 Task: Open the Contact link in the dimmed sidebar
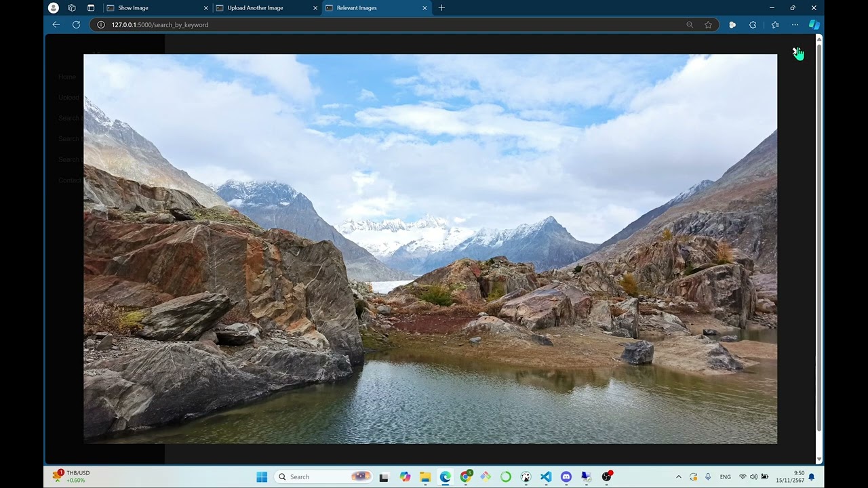point(70,180)
